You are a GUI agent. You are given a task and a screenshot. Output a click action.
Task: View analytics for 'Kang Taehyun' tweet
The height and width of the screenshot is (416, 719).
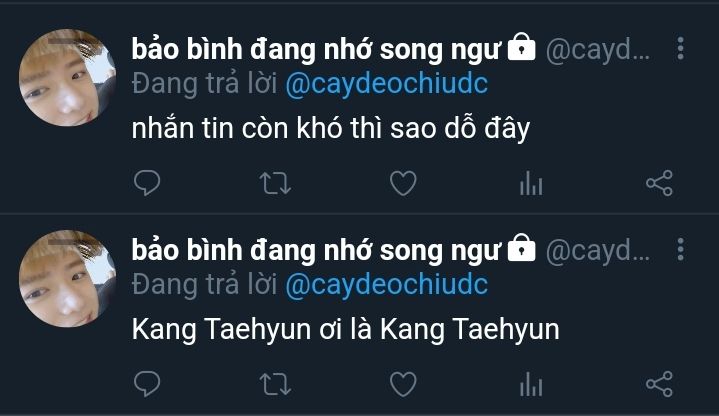pyautogui.click(x=530, y=383)
